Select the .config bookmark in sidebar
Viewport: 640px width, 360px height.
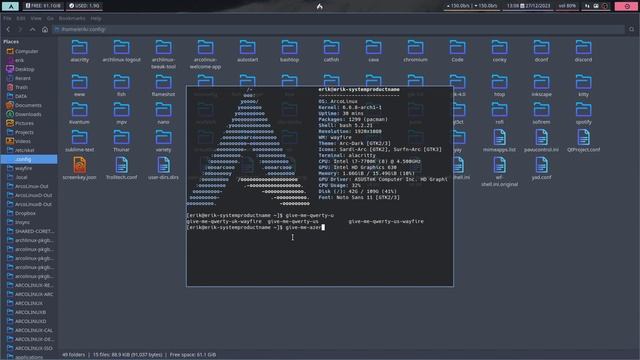pyautogui.click(x=29, y=159)
